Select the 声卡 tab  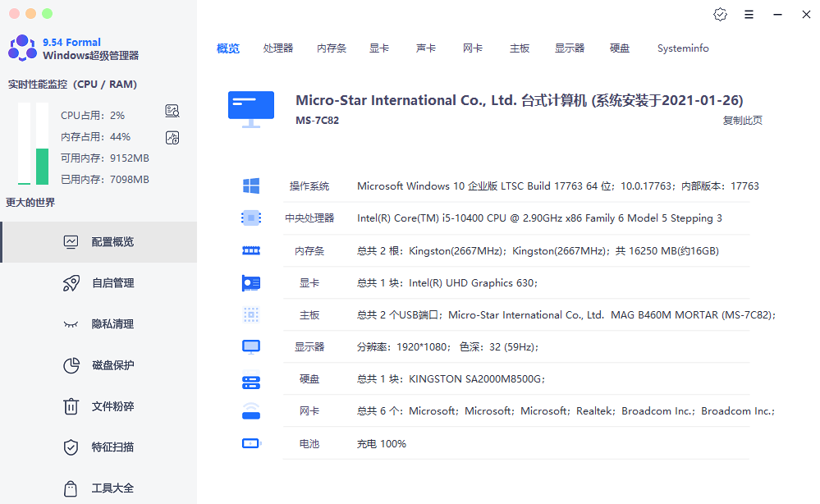426,48
